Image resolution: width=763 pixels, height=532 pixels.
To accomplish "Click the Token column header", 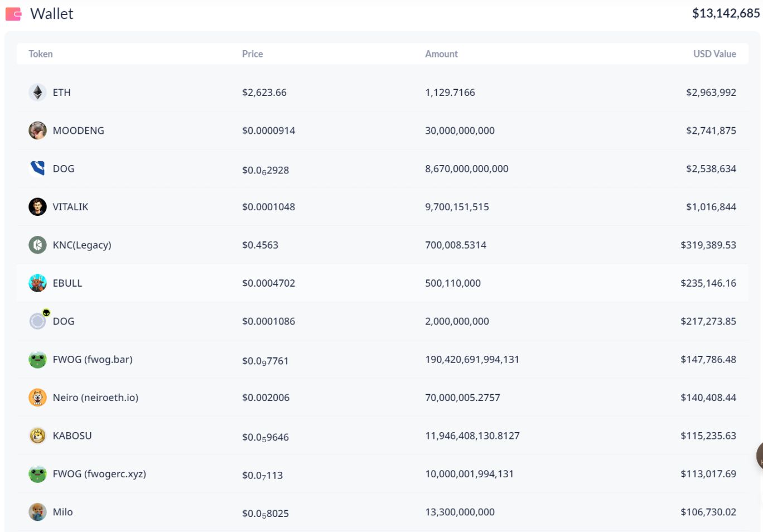I will pyautogui.click(x=41, y=54).
